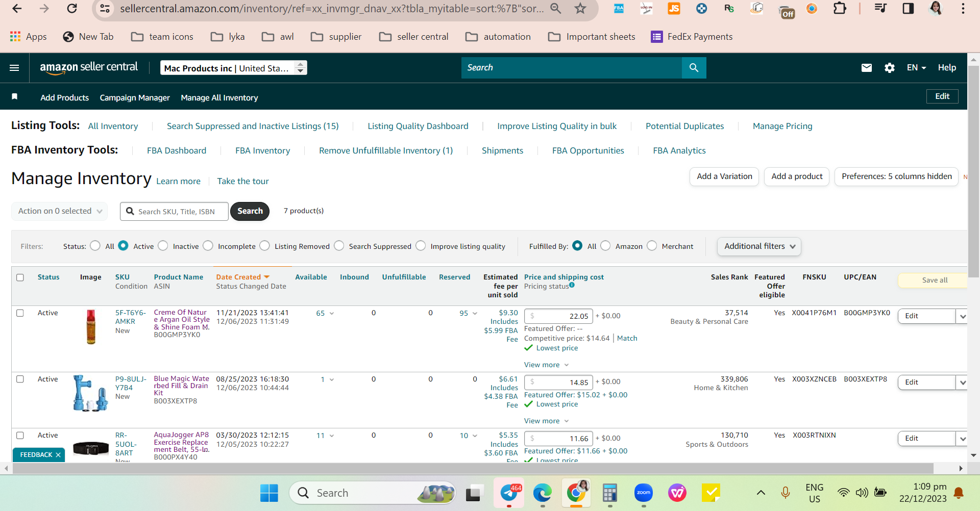Reload the page with the refresh icon
This screenshot has width=980, height=511.
[72, 9]
